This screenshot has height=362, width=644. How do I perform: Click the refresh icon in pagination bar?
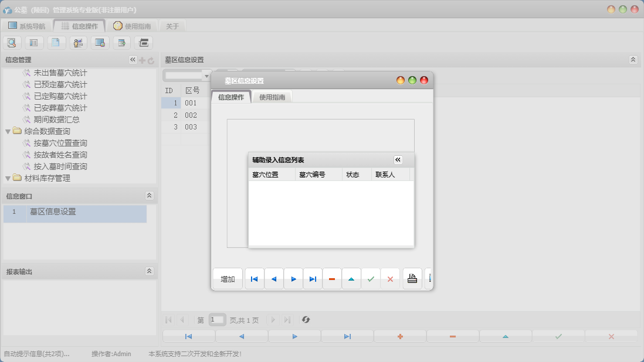coord(306,320)
